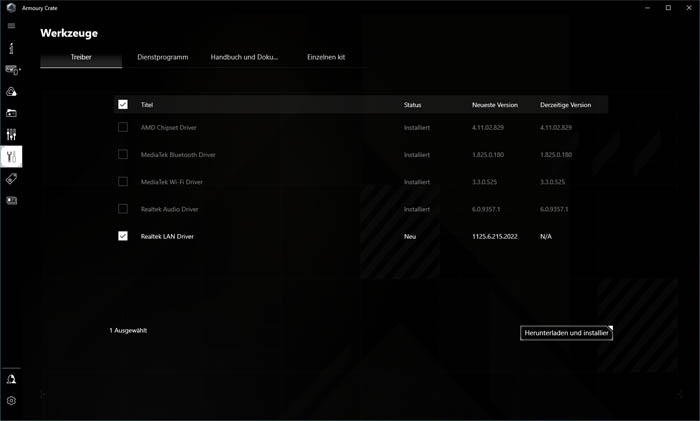Click the Derzeitige Version column header
The image size is (700, 421).
pyautogui.click(x=565, y=105)
